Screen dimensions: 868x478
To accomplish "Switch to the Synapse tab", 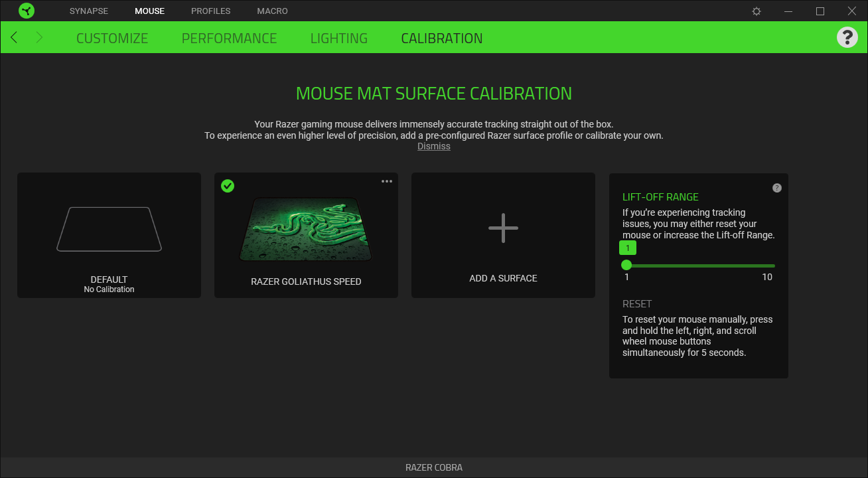I will [x=89, y=11].
